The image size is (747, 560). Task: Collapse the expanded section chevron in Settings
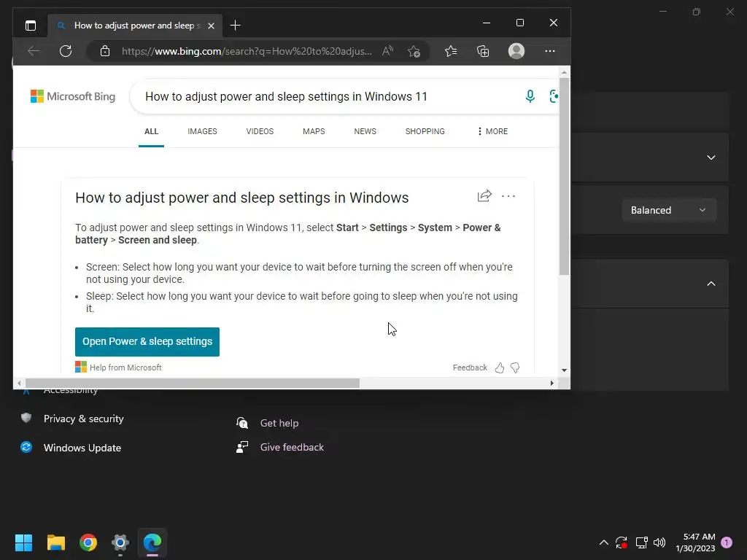(711, 284)
